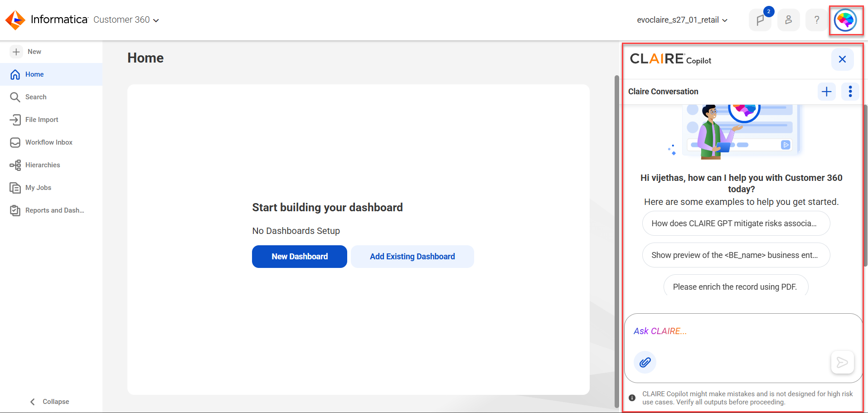Click the New Dashboard button

tap(300, 257)
